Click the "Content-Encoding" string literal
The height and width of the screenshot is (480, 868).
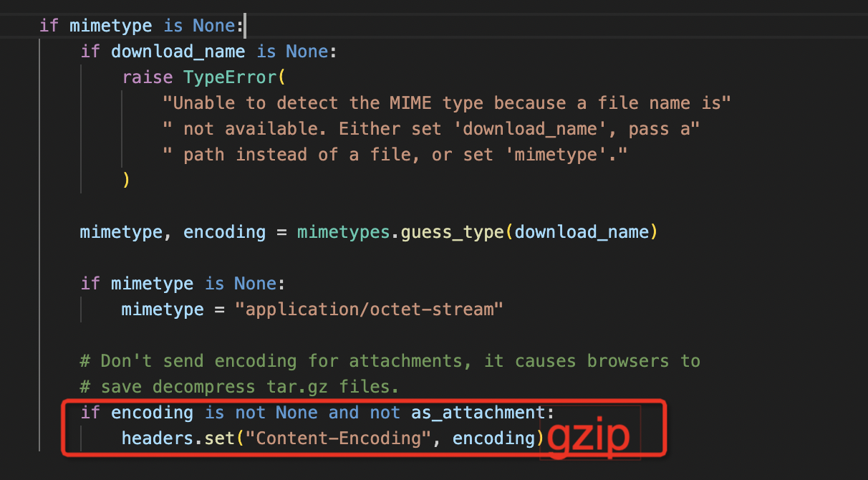(x=338, y=438)
